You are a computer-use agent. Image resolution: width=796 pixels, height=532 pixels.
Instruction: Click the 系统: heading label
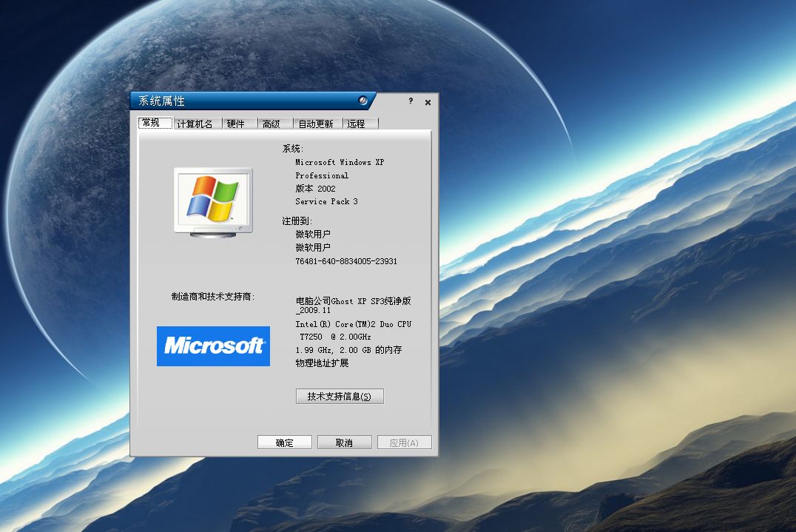point(293,149)
